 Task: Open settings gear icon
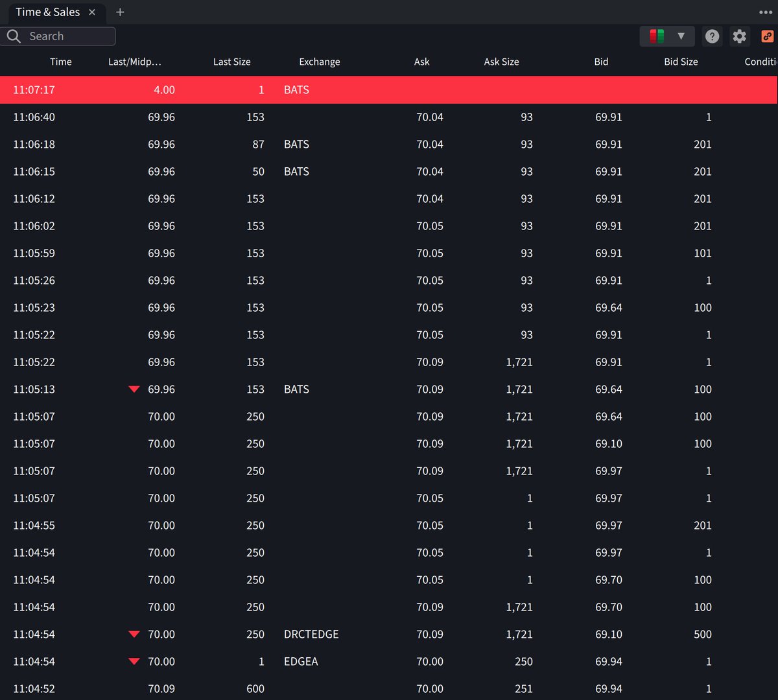(740, 36)
